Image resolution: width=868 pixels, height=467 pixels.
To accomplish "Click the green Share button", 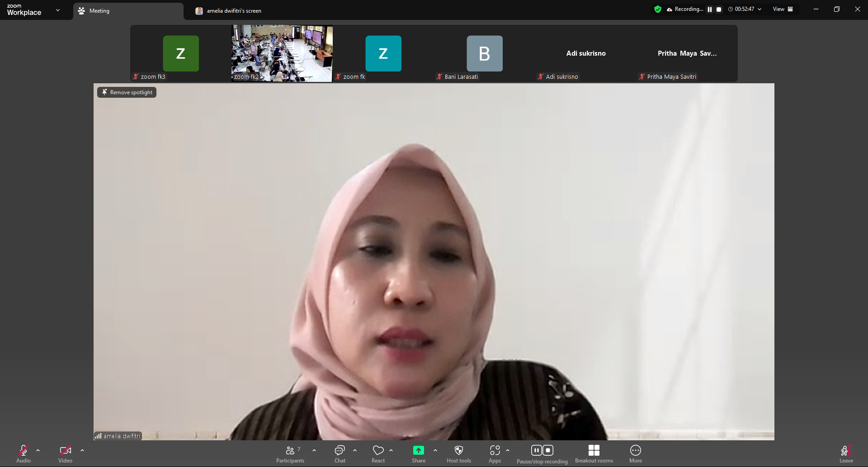I will [x=419, y=454].
